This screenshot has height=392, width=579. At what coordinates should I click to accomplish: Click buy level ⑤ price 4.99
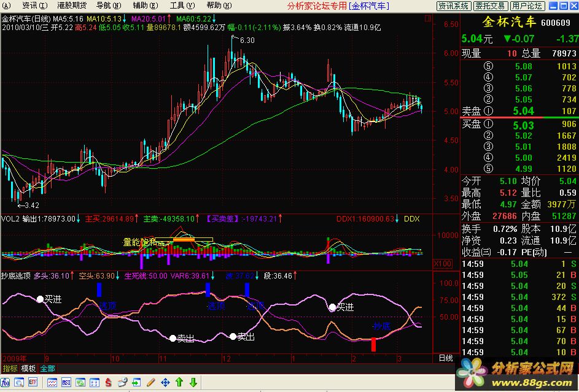click(524, 169)
